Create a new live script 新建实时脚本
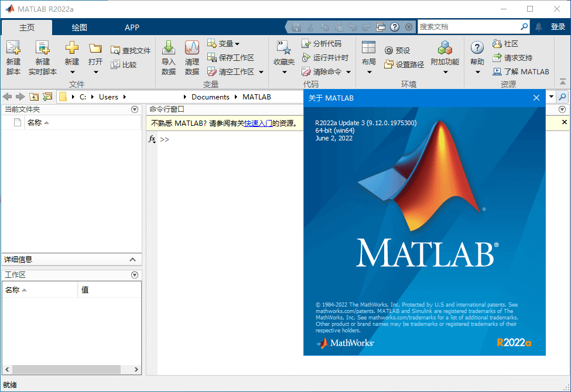Screen dimensions: 571x392 43,57
